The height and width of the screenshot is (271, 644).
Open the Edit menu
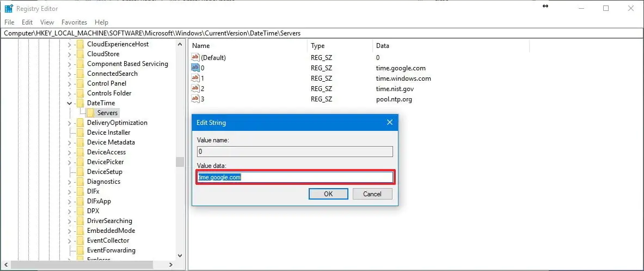coord(27,22)
